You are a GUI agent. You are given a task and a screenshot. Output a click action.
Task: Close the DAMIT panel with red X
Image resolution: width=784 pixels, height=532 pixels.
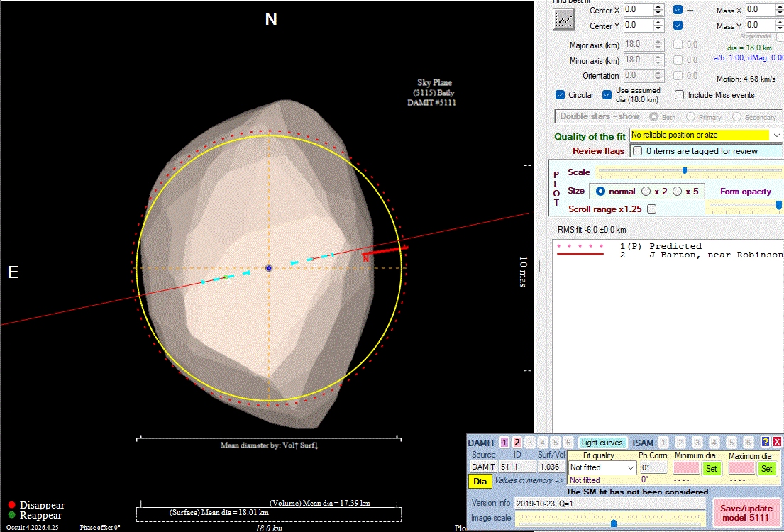(x=777, y=442)
